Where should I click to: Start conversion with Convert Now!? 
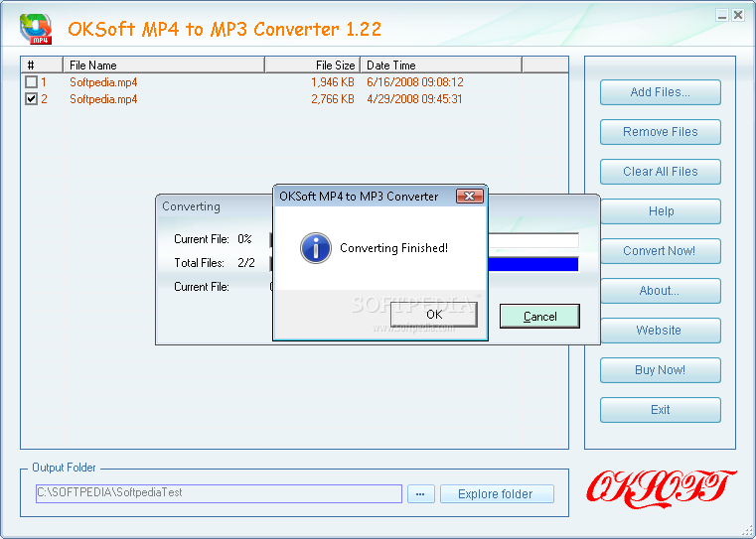pos(660,251)
